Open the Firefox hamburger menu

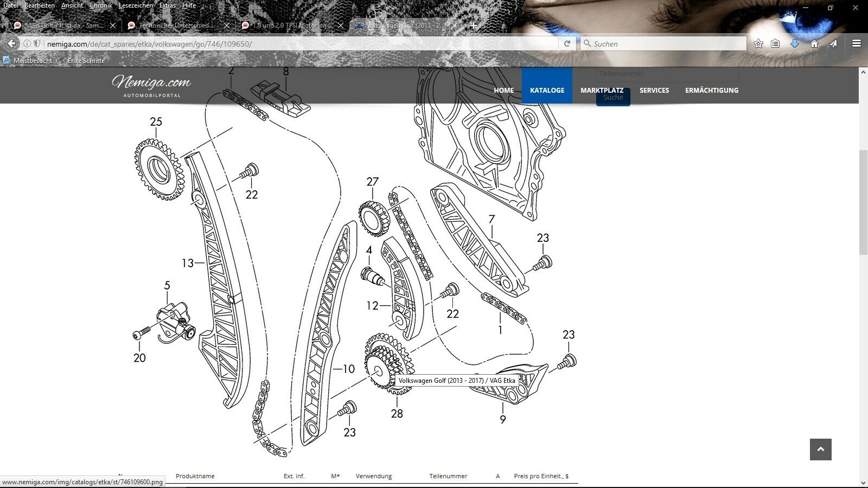857,43
